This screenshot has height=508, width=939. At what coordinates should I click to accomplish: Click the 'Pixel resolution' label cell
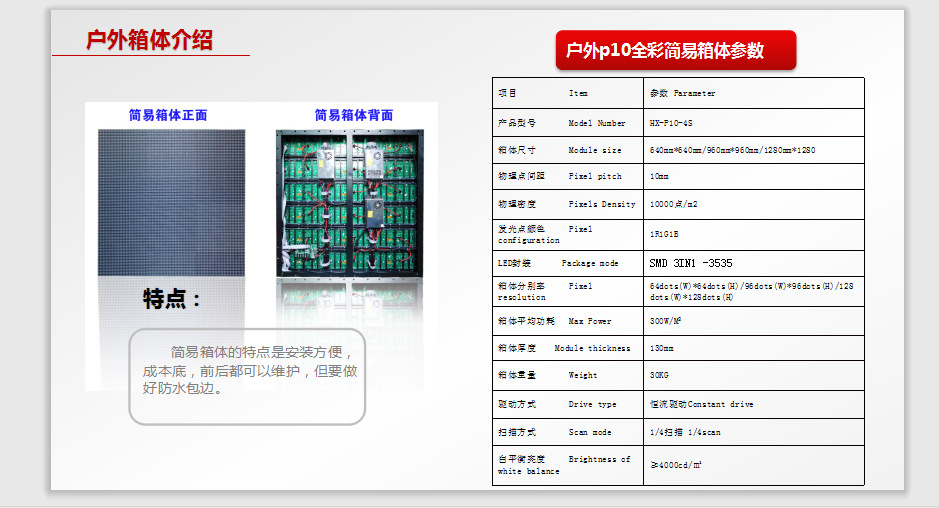click(x=568, y=292)
